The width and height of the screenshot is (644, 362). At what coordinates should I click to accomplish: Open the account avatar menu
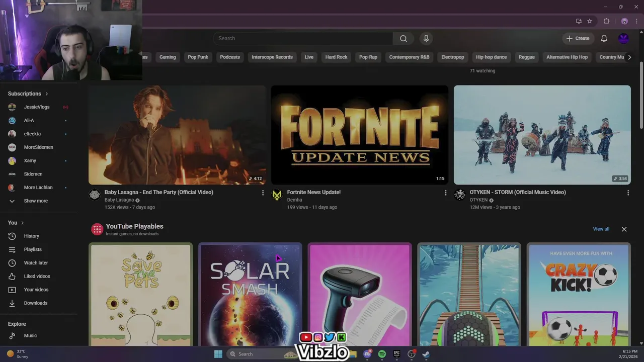pyautogui.click(x=623, y=38)
